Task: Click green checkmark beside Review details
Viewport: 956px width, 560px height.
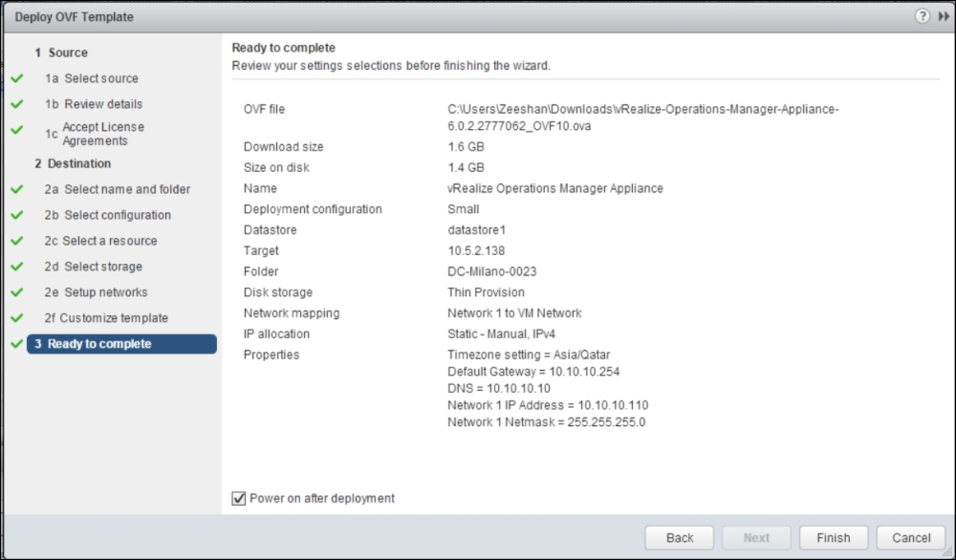Action: coord(16,104)
